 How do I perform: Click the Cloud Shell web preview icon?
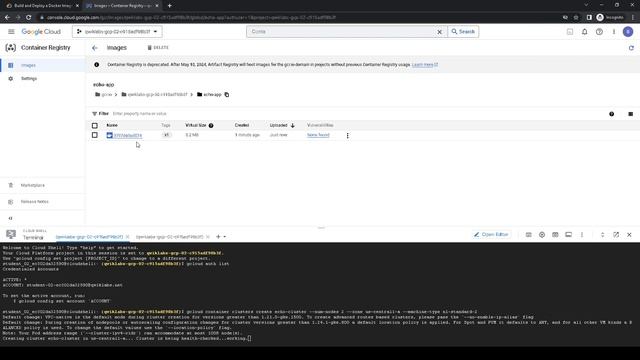tap(555, 235)
